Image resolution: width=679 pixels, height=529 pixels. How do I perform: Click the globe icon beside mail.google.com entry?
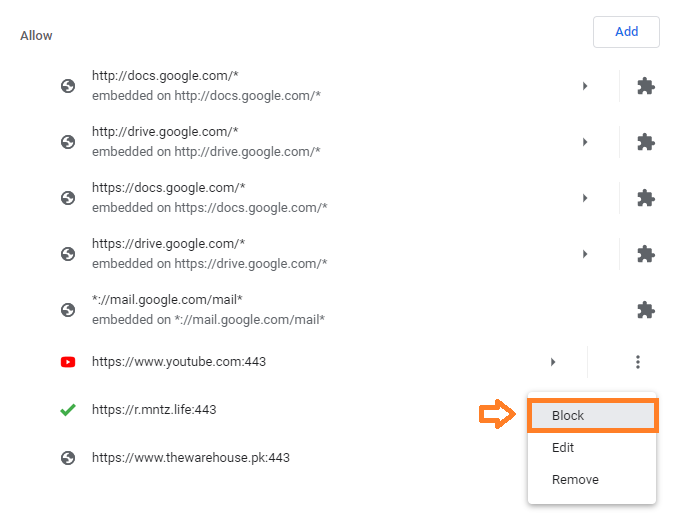[x=68, y=310]
